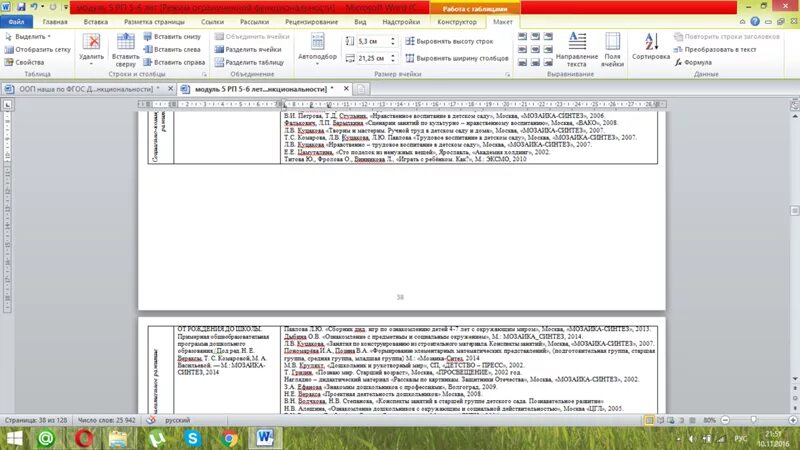
Task: Click Разделить ячейки button
Action: pyautogui.click(x=248, y=49)
